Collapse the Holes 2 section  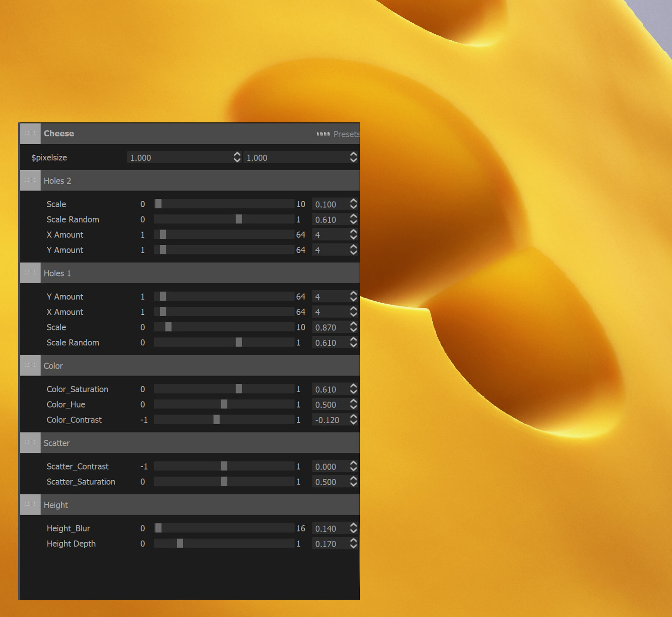tap(57, 180)
